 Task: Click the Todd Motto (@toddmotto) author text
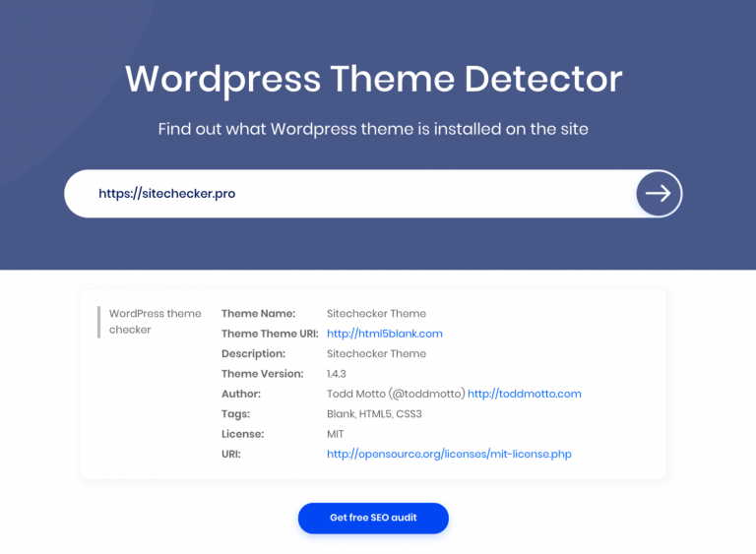coord(396,394)
